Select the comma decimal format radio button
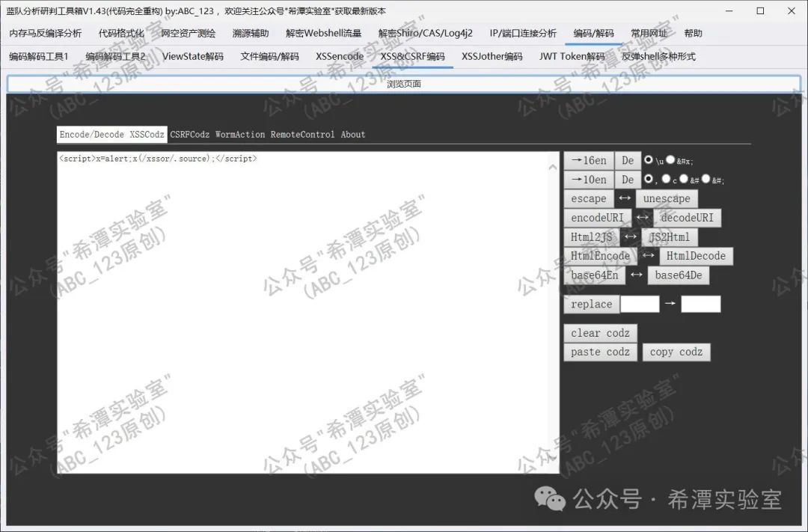Image resolution: width=808 pixels, height=532 pixels. [x=648, y=179]
